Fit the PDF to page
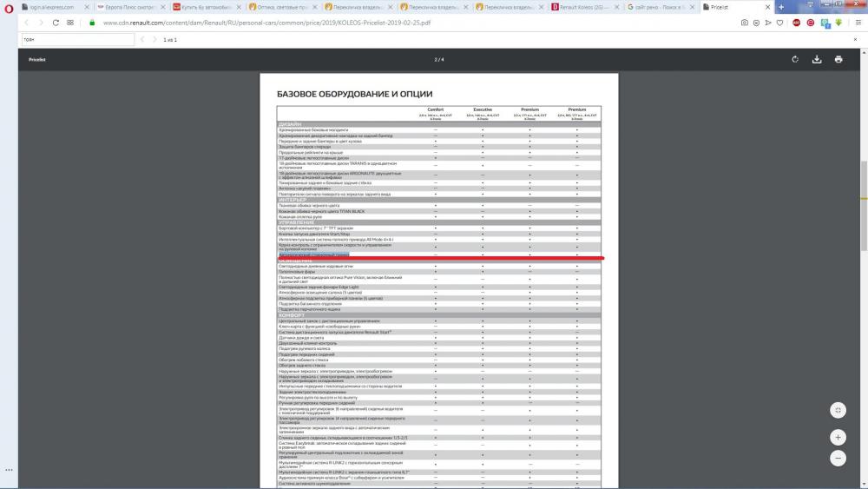The image size is (868, 489). tap(838, 410)
